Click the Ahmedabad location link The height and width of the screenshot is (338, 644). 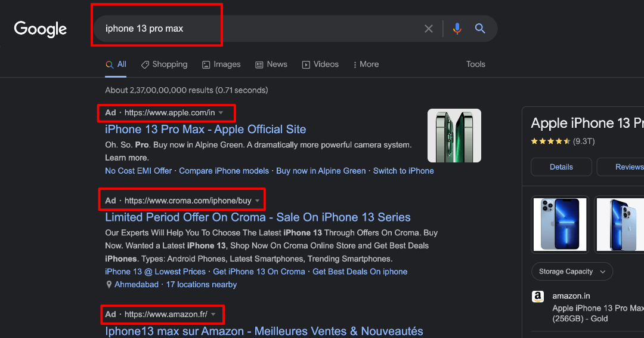point(137,284)
